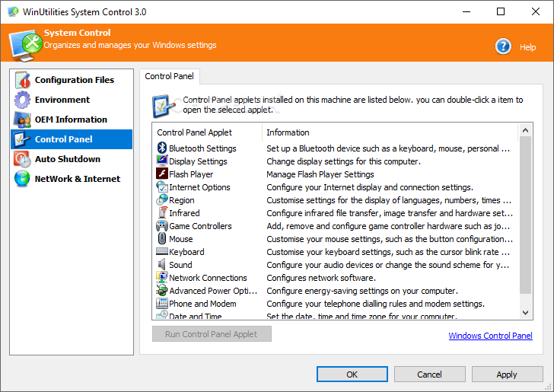Click the applet list scrollbar thumb
Viewport: 554px width, 392px height.
(x=525, y=215)
